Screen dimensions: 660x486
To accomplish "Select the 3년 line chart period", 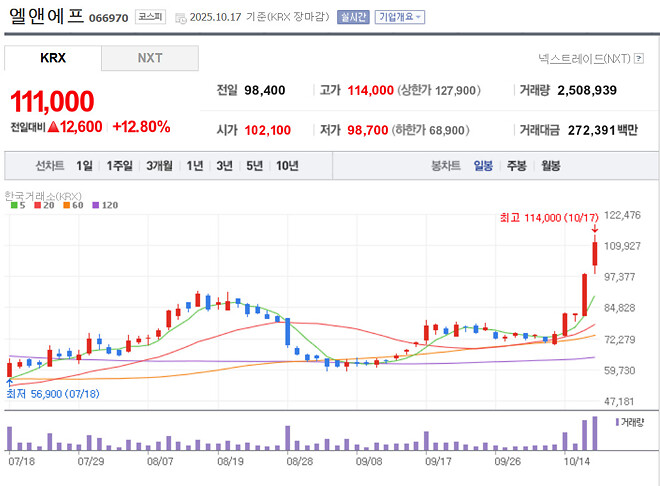I will (224, 166).
